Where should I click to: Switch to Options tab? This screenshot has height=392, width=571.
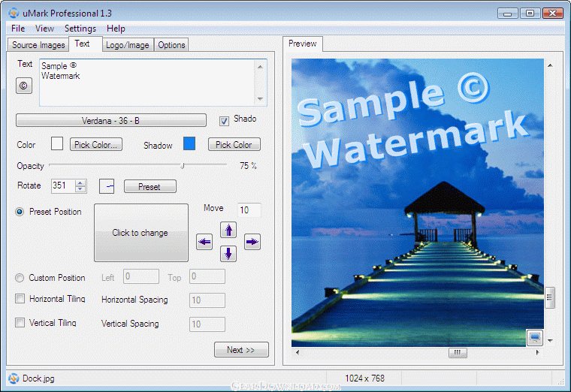click(x=171, y=45)
